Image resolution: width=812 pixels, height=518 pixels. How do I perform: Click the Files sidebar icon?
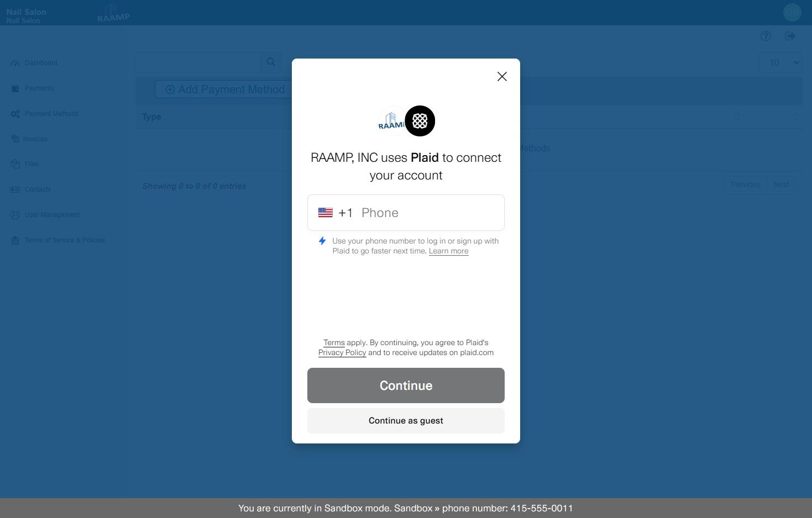15,164
